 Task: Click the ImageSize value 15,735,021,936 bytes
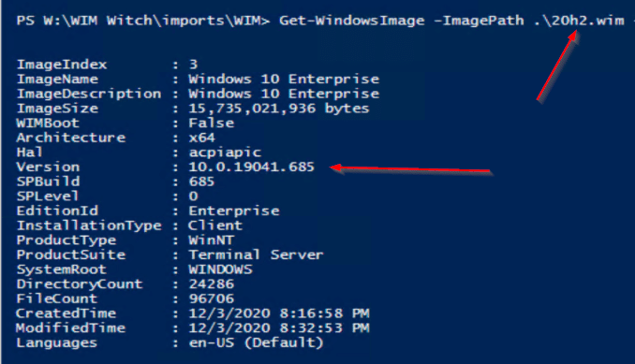point(278,109)
